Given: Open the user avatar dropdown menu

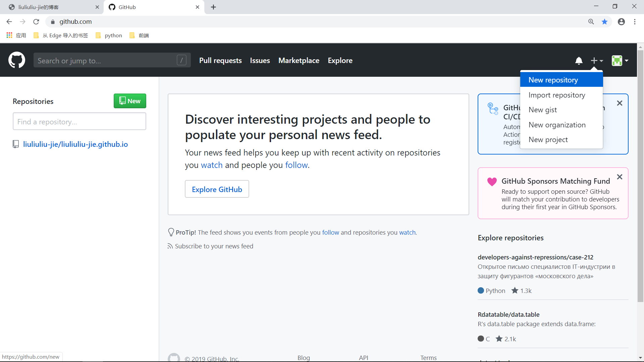Looking at the screenshot, I should click(x=620, y=61).
